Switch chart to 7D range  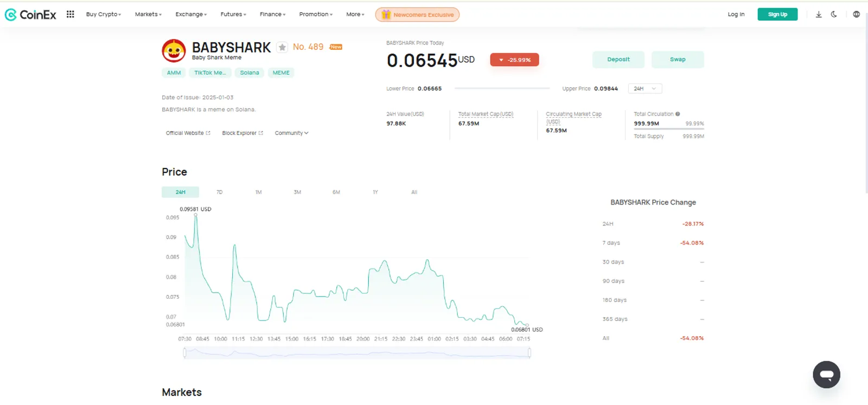[x=219, y=192]
